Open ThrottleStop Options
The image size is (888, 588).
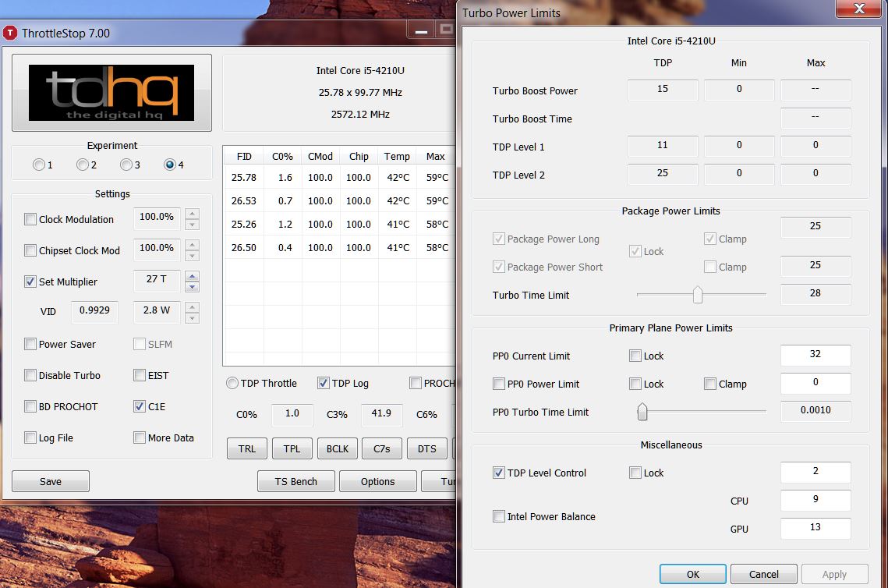[x=378, y=481]
